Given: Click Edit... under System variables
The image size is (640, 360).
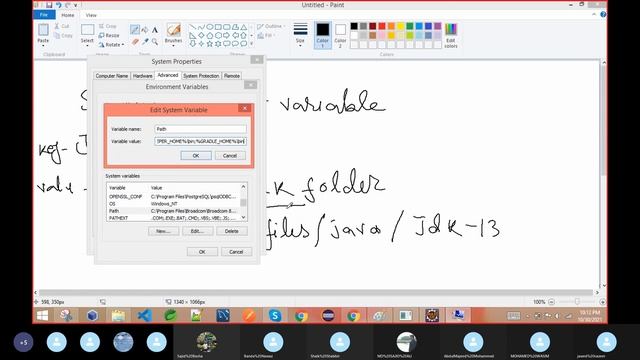Looking at the screenshot, I should (x=198, y=231).
